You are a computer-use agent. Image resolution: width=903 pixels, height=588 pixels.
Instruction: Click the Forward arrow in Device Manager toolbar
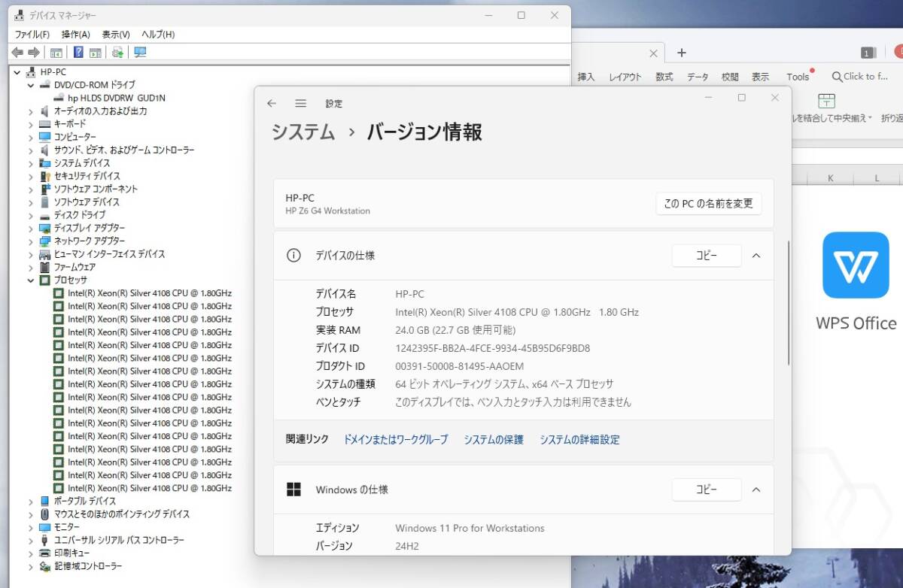tap(33, 52)
